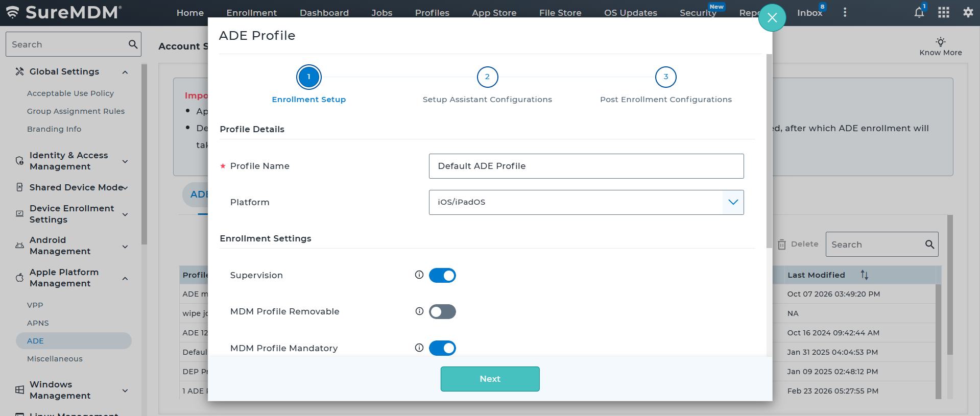980x416 pixels.
Task: Click the Know More lightbulb icon
Action: (x=941, y=41)
